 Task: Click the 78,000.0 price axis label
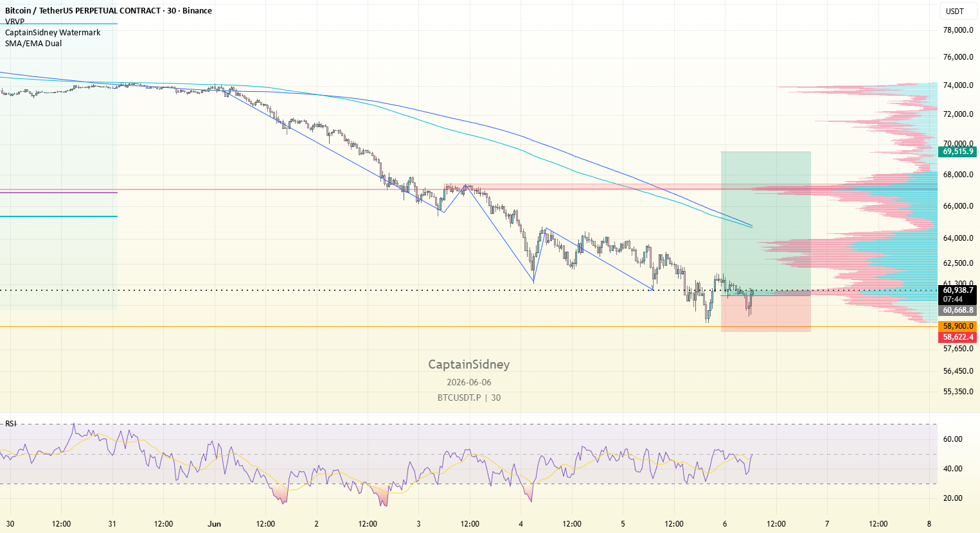[958, 30]
